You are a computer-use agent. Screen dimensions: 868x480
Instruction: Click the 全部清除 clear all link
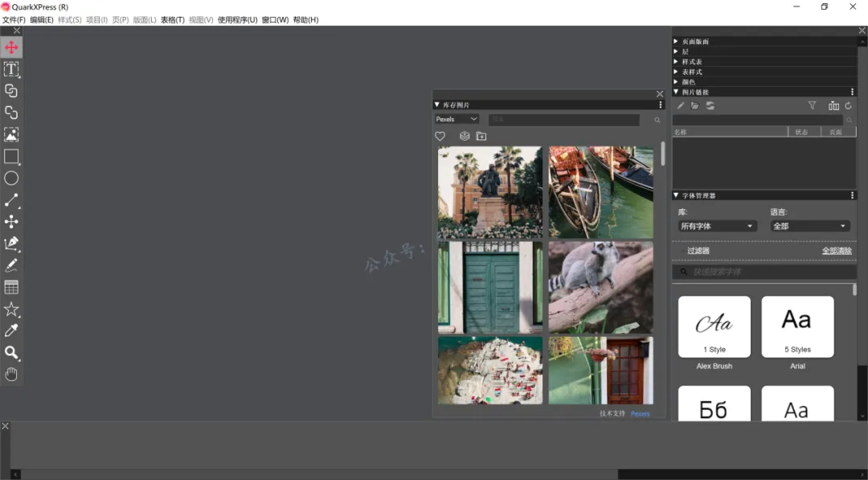(x=837, y=251)
